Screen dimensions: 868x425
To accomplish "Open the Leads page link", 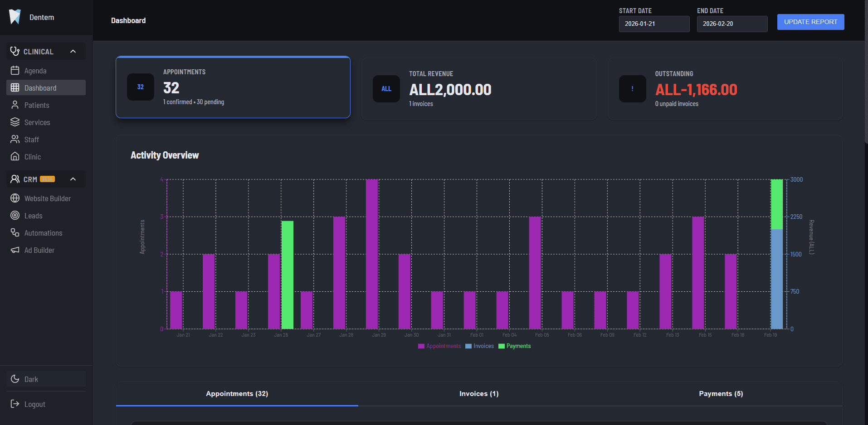I will coord(46,215).
